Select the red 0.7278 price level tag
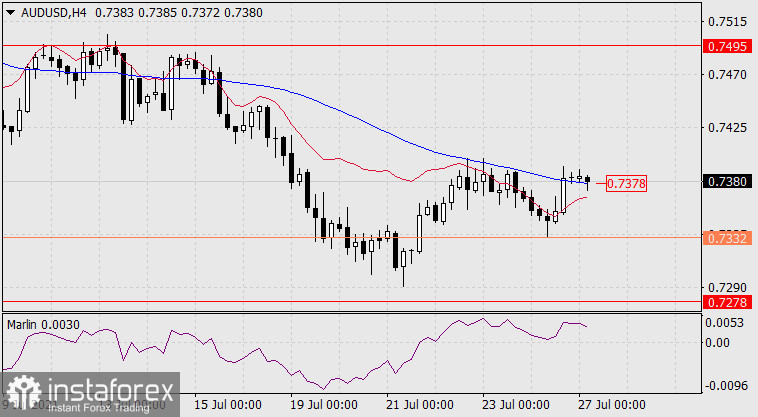 click(726, 301)
